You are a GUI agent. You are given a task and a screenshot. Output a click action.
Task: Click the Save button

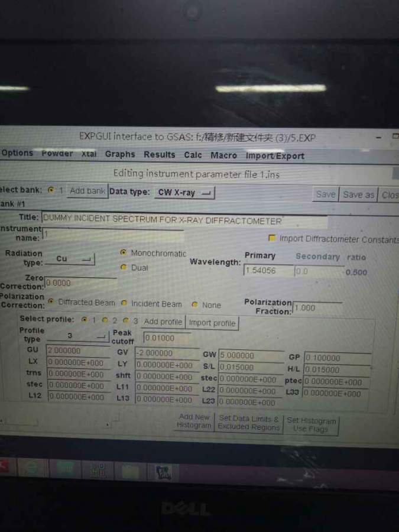click(x=325, y=194)
